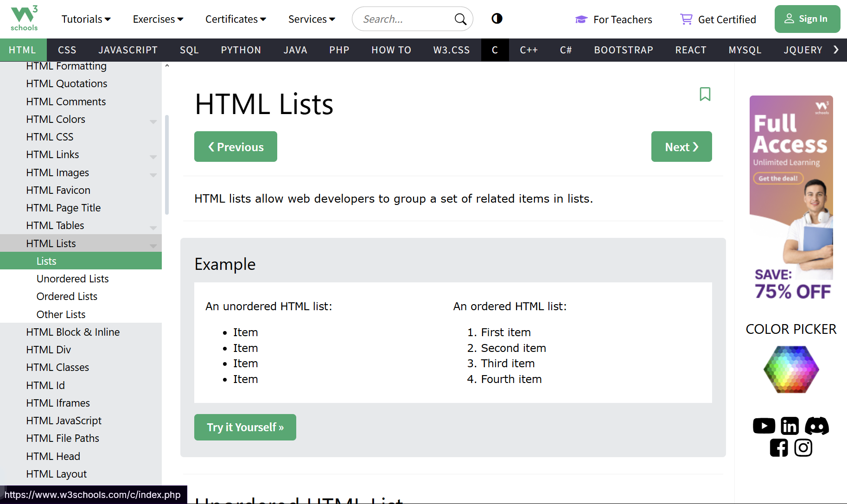Image resolution: width=847 pixels, height=504 pixels.
Task: Go to Next chapter
Action: (x=681, y=147)
